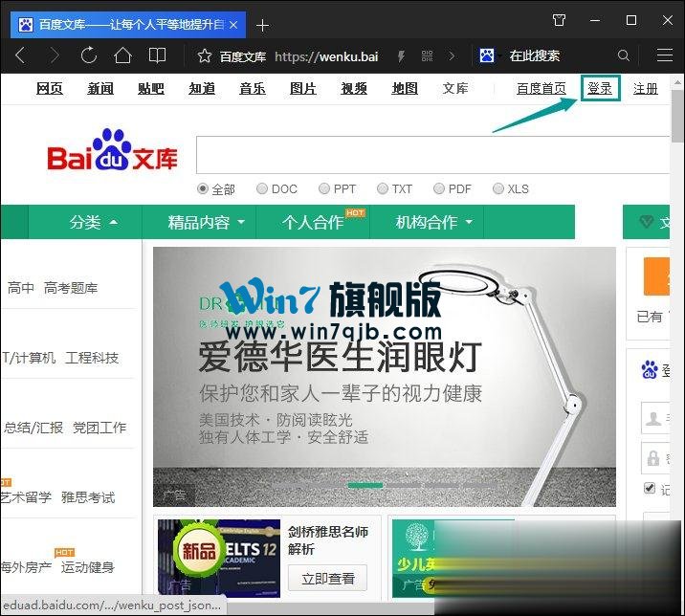Select the XLS radio button
The image size is (685, 616).
click(497, 188)
